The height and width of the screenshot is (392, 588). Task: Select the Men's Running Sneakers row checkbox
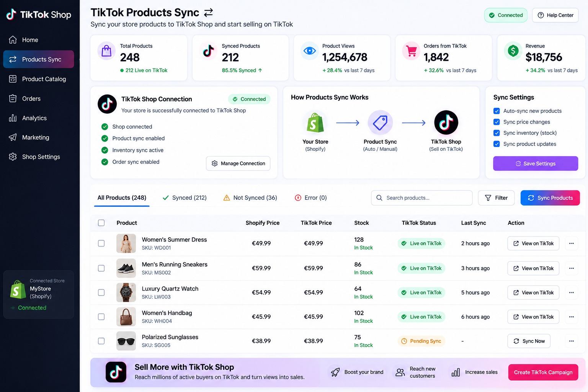point(101,268)
